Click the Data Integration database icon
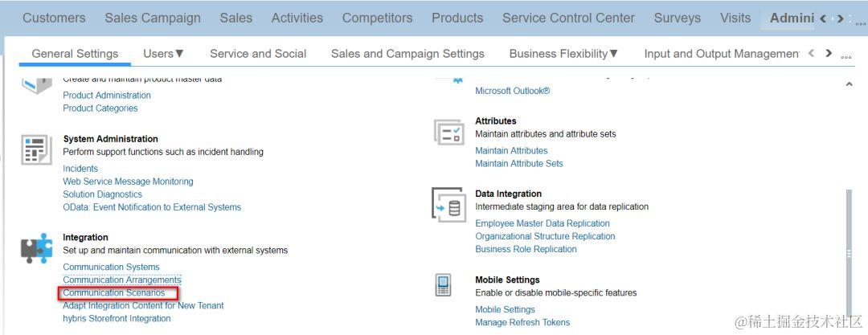The height and width of the screenshot is (335, 868). [448, 206]
